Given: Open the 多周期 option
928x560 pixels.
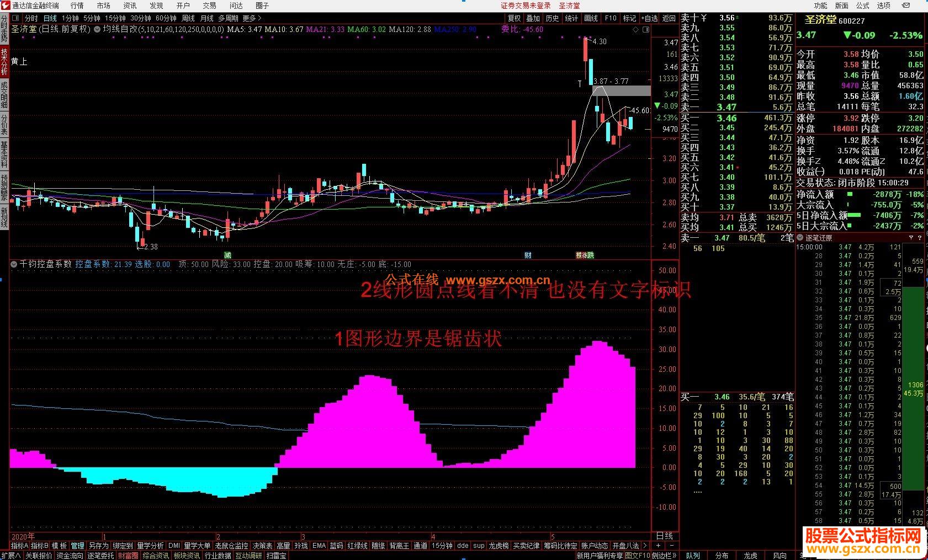Looking at the screenshot, I should pyautogui.click(x=228, y=18).
